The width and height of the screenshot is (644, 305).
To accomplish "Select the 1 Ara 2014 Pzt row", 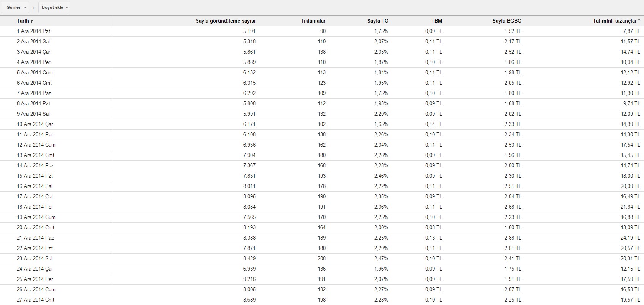I will tap(322, 31).
